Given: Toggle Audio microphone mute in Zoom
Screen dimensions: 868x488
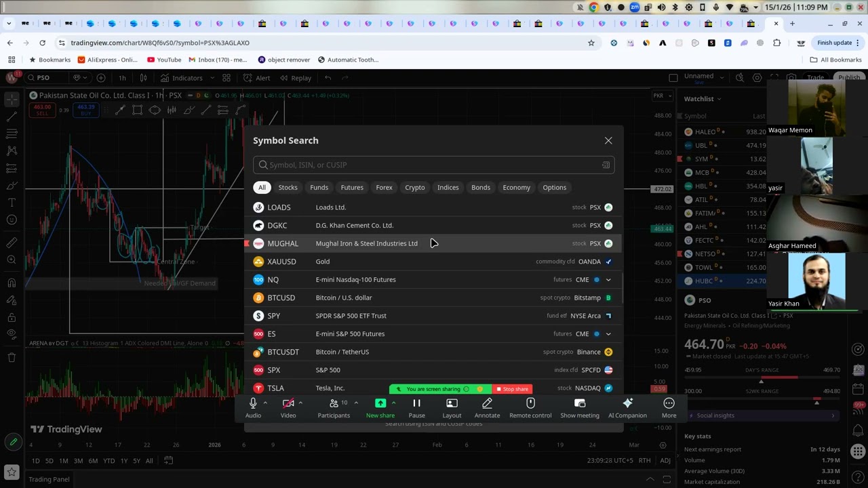Looking at the screenshot, I should [x=253, y=408].
